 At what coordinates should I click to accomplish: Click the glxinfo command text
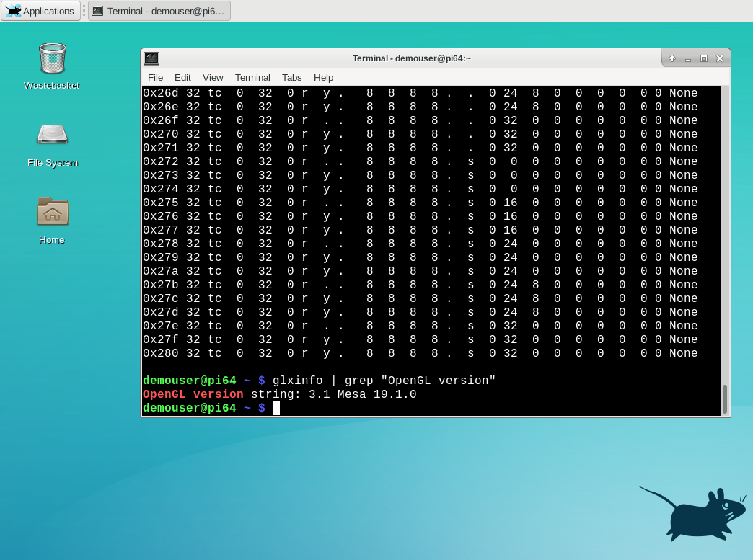pyautogui.click(x=298, y=381)
